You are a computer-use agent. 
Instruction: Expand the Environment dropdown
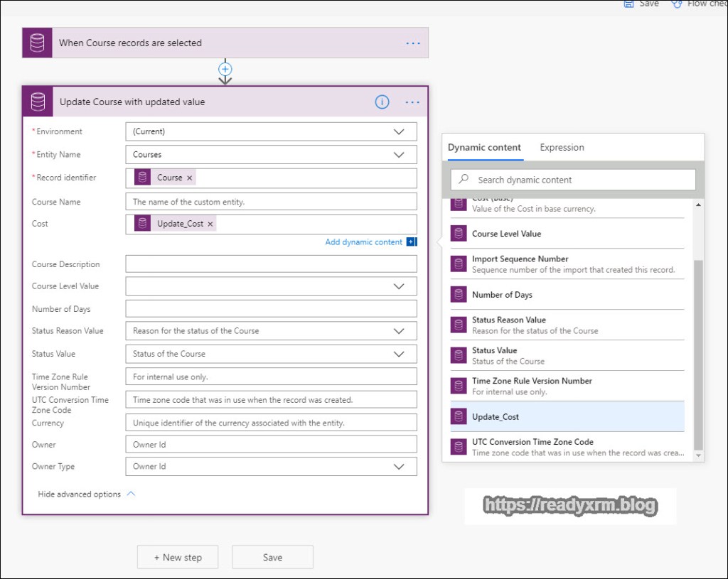(399, 131)
